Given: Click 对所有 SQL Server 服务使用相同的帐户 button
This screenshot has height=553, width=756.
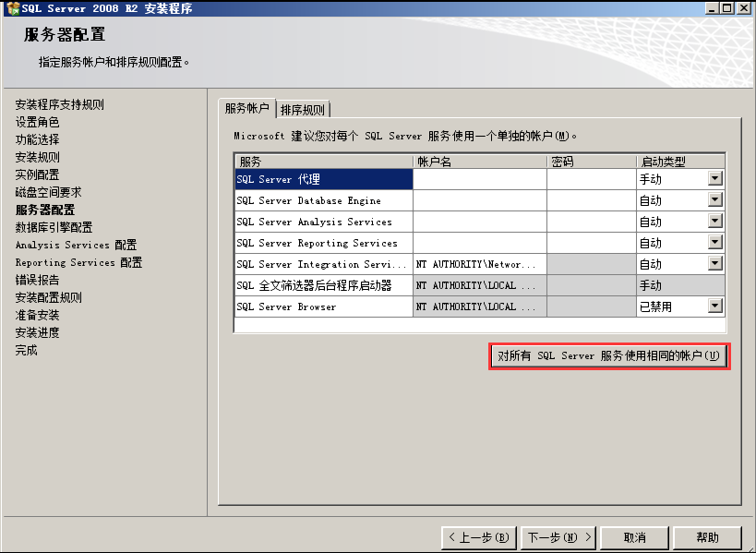Looking at the screenshot, I should click(609, 356).
